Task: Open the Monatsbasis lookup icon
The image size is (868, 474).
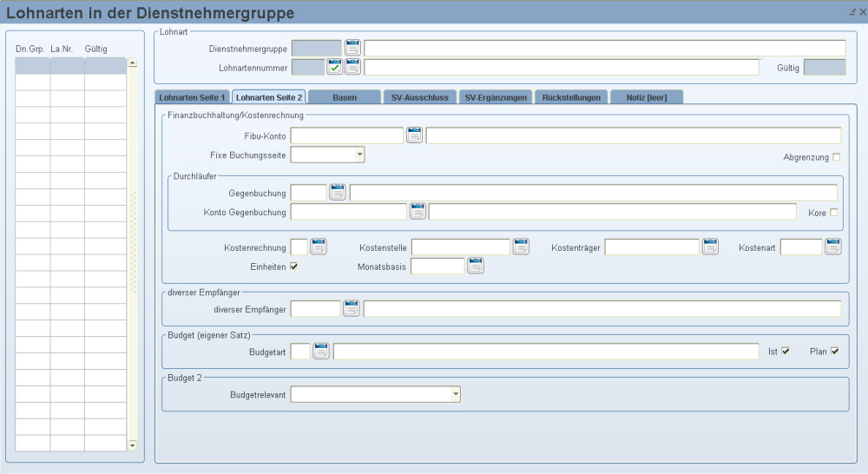Action: click(x=475, y=266)
